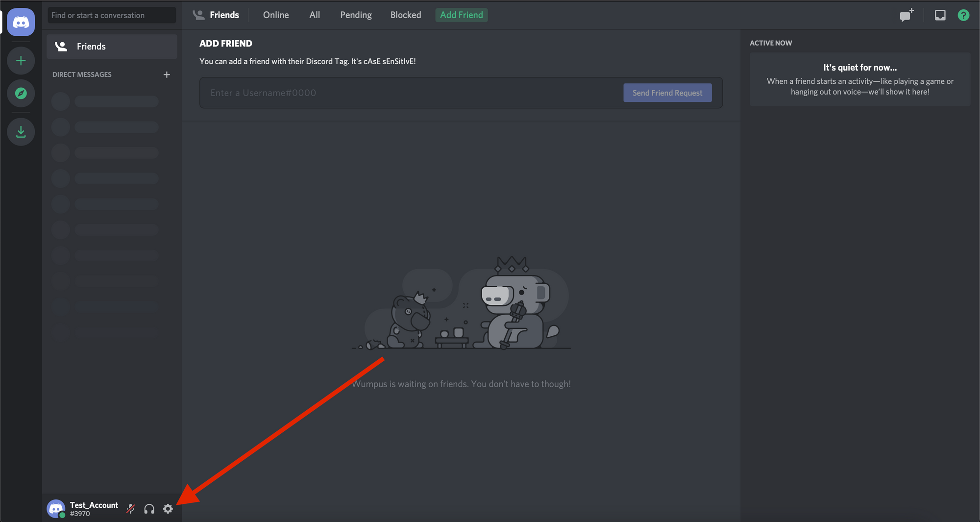Switch to the Blocked tab
Screen dimensions: 980x522
coord(406,15)
